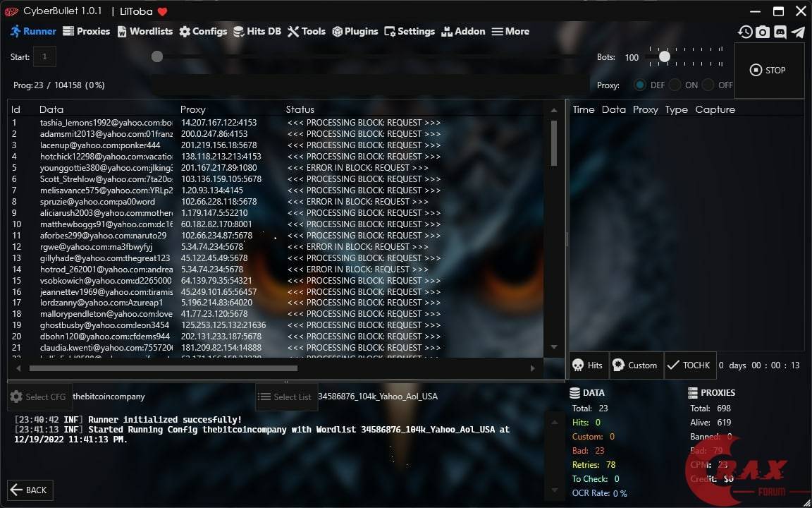Image resolution: width=812 pixels, height=508 pixels.
Task: Maximize the CyberBullet window
Action: tap(778, 11)
